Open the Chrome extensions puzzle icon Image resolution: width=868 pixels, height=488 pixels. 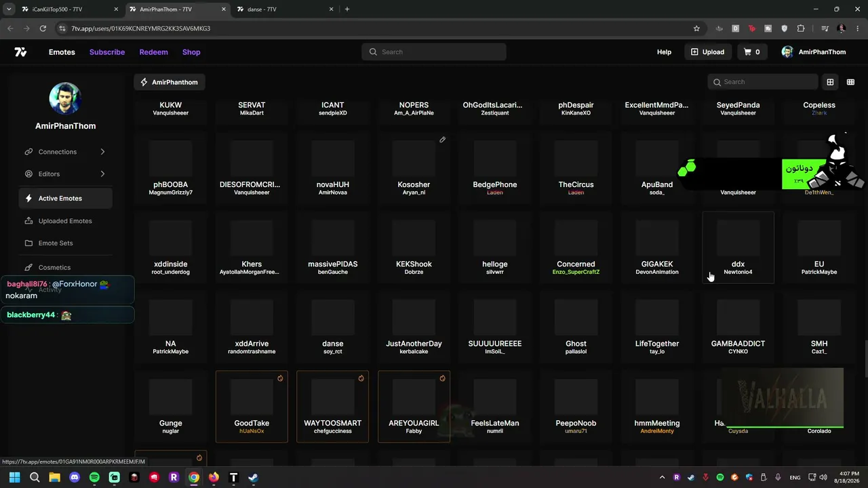pos(801,28)
